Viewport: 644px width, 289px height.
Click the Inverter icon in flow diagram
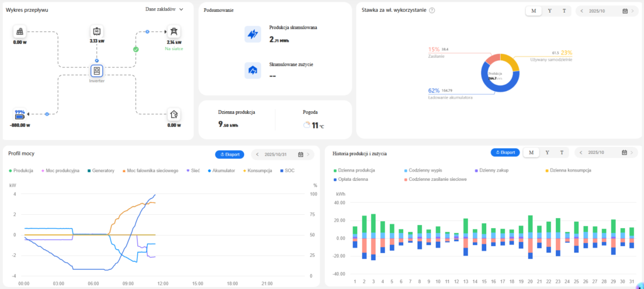(x=97, y=71)
